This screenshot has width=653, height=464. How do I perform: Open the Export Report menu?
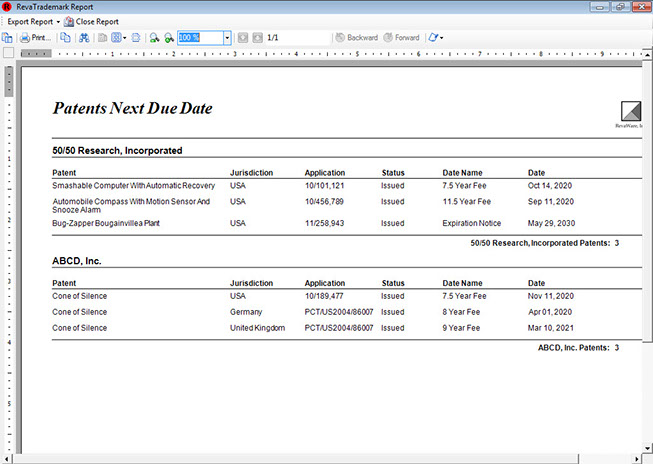click(x=31, y=21)
